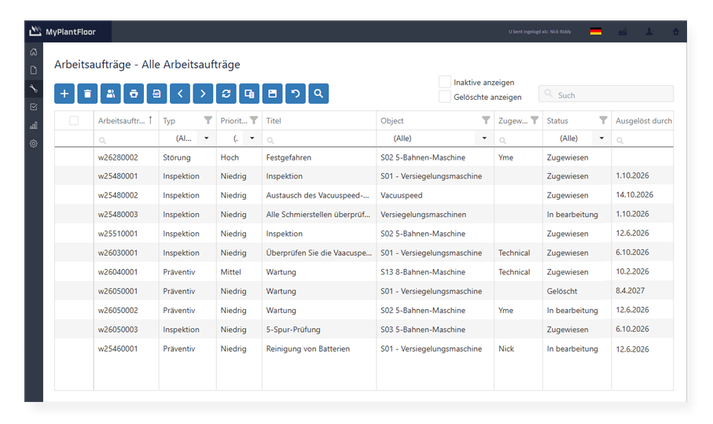Click the S13 8-Bahnen-Maschine object cell
Viewport: 713px width, 424px height.
click(x=423, y=272)
